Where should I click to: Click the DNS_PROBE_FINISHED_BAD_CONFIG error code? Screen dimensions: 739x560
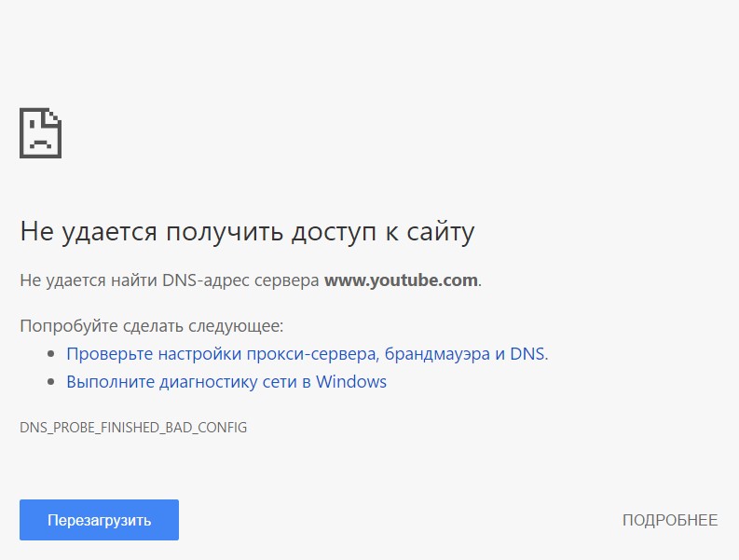pyautogui.click(x=133, y=427)
